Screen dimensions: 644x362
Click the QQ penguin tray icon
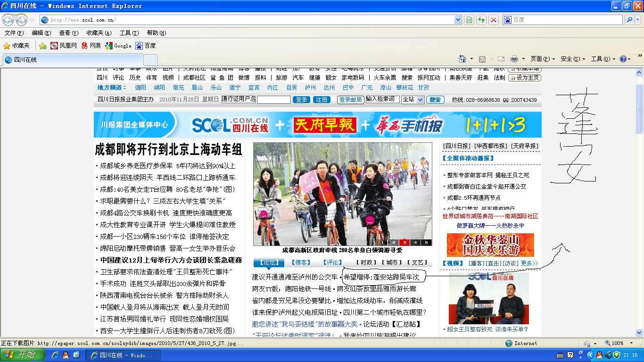click(598, 355)
